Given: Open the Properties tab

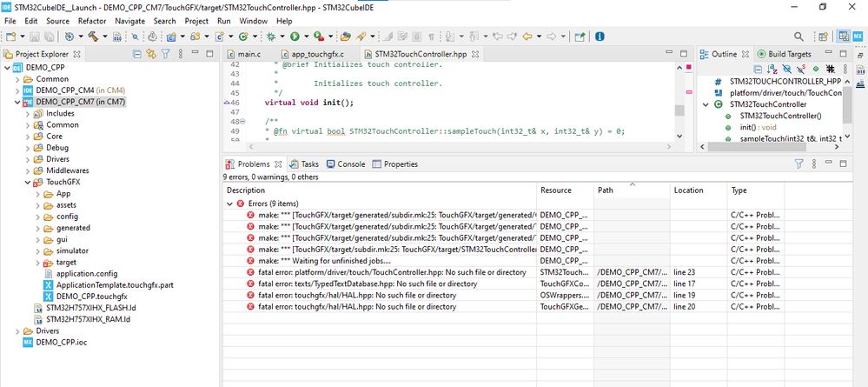Looking at the screenshot, I should 395,164.
